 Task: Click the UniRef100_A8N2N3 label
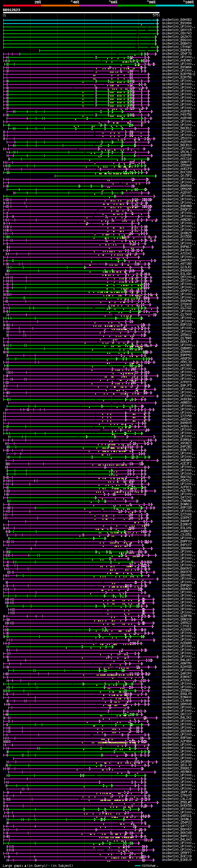[177, 220]
